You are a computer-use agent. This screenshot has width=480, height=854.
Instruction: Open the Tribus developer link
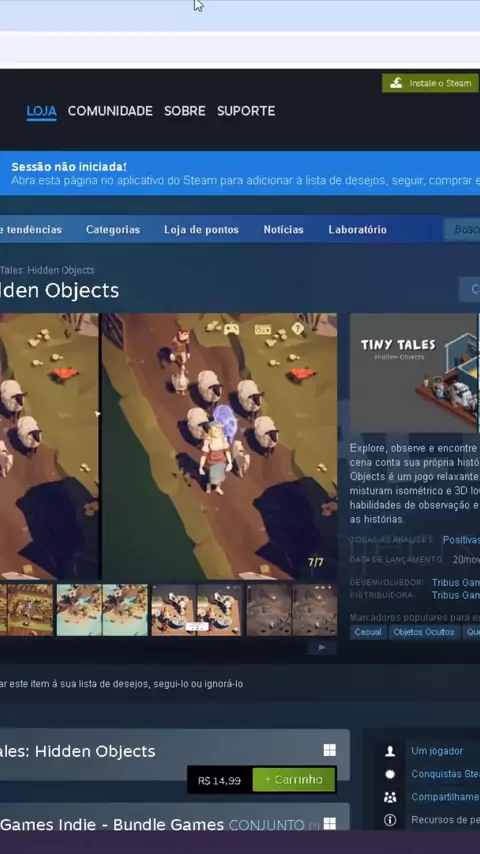coord(455,582)
